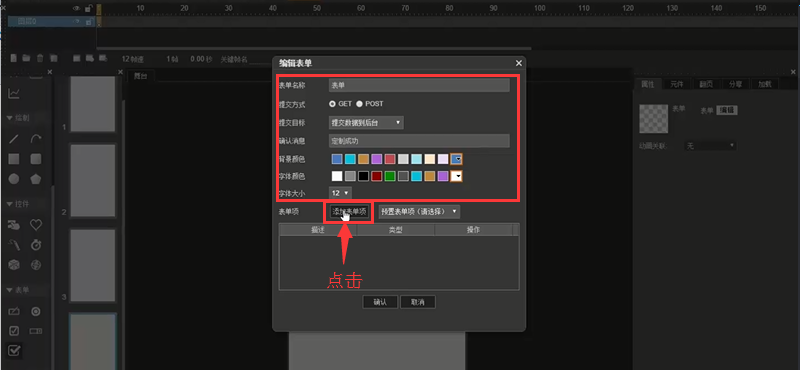800x370 pixels.
Task: Select the Heart control icon
Action: 36,225
